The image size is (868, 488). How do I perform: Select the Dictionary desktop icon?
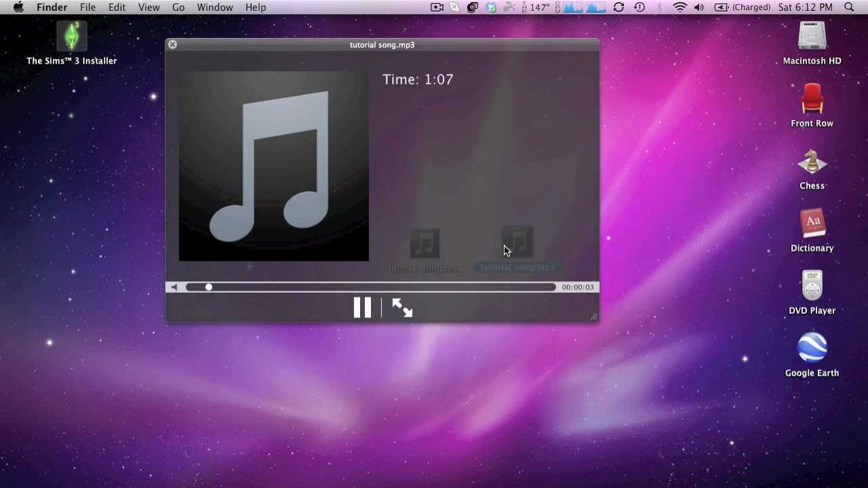tap(812, 224)
